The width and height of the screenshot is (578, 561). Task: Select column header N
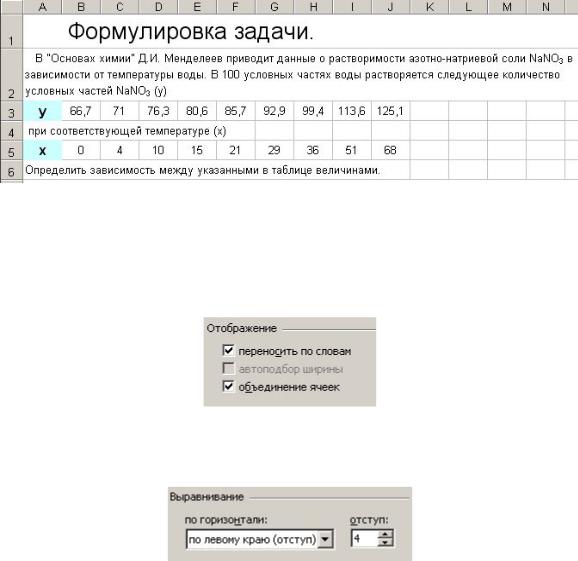coord(546,7)
